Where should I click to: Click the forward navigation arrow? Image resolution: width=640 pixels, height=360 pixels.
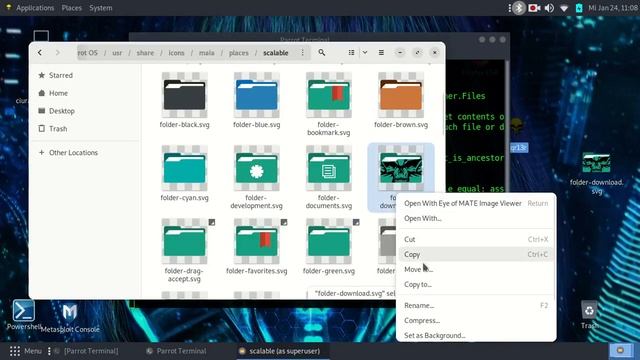tap(58, 53)
